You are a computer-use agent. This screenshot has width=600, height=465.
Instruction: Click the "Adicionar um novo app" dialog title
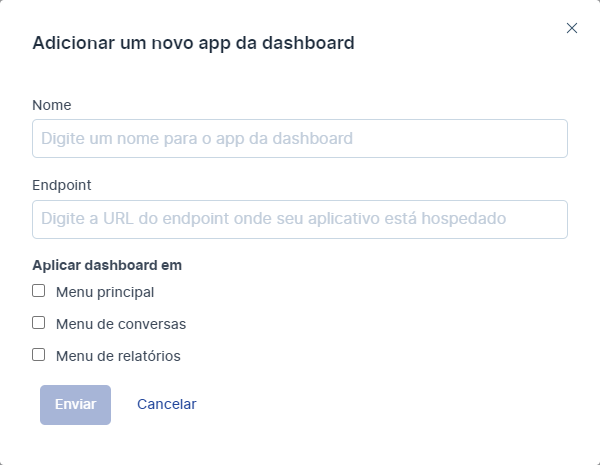194,43
